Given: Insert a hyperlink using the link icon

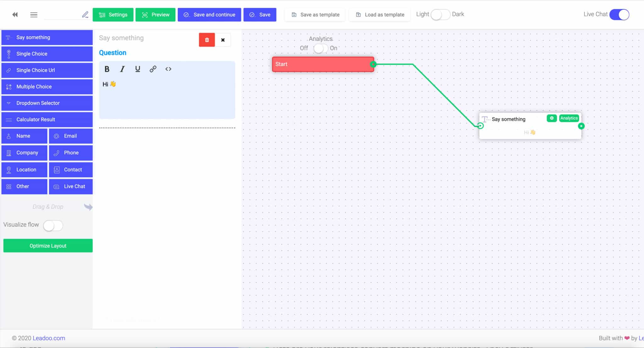Looking at the screenshot, I should pyautogui.click(x=153, y=69).
